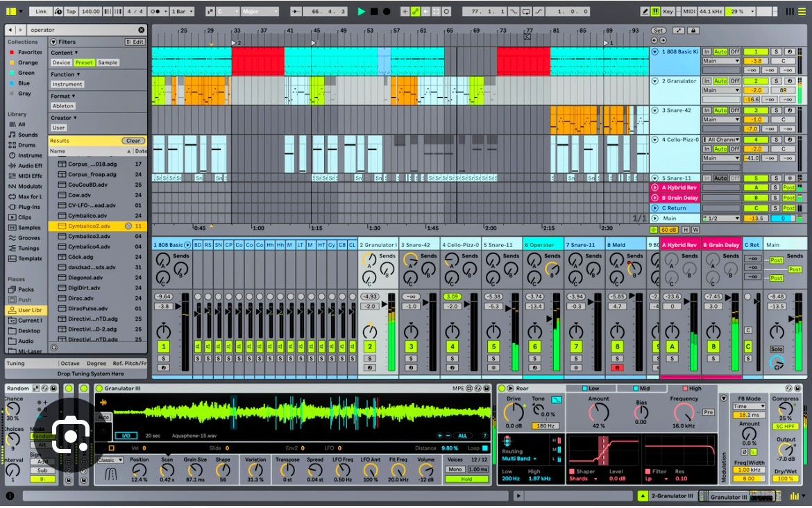Open the Audio Effects library category
This screenshot has width=812, height=508.
click(26, 166)
